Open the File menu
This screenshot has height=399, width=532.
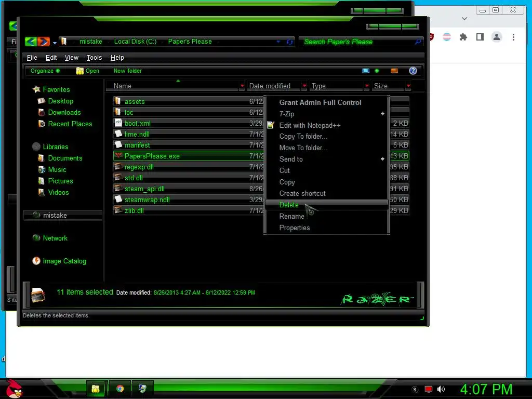(32, 58)
